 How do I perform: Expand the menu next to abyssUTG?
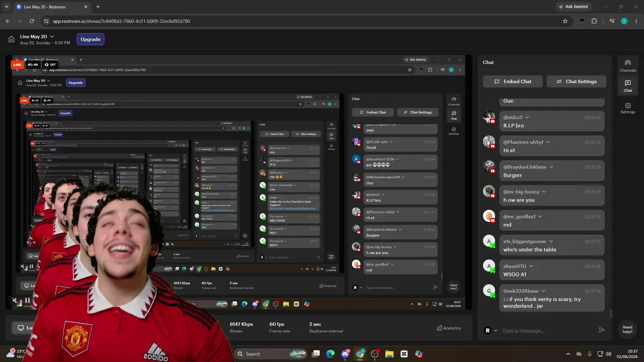pyautogui.click(x=531, y=266)
